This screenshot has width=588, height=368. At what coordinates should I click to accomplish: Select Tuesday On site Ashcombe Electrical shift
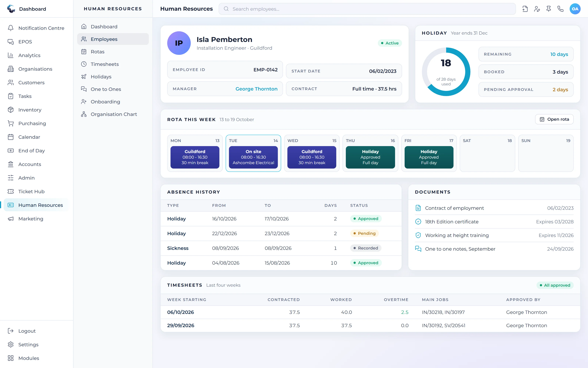click(x=253, y=157)
